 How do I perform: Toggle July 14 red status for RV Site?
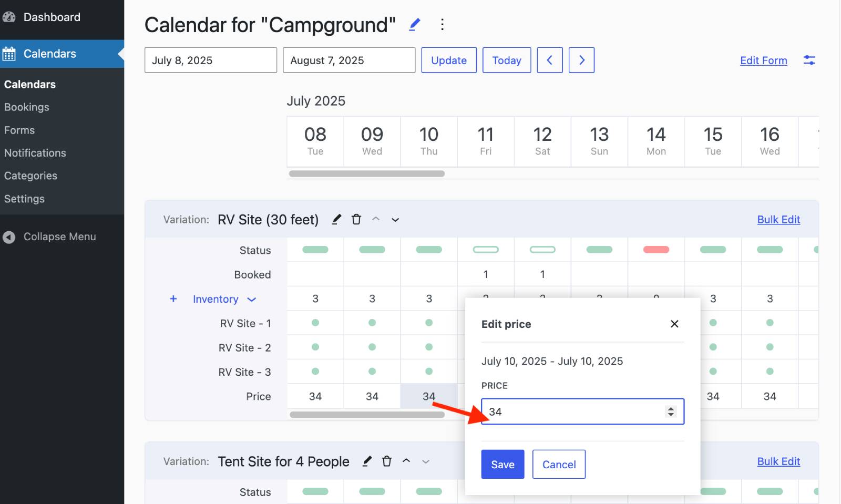tap(656, 250)
